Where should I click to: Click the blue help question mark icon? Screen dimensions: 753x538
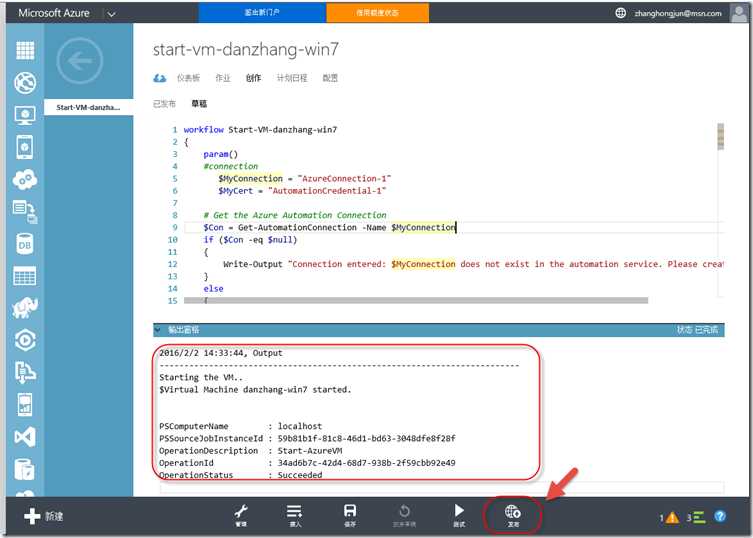719,516
